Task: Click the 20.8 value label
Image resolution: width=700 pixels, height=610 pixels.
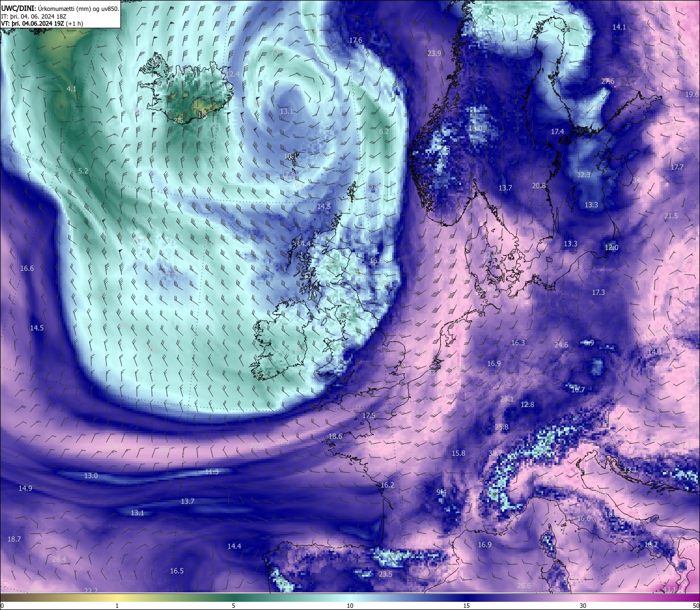Action: 539,185
